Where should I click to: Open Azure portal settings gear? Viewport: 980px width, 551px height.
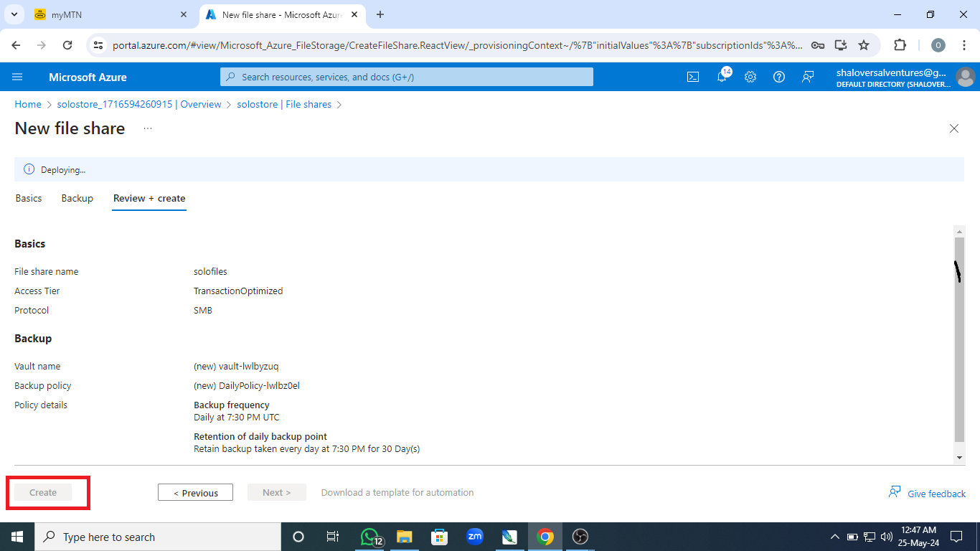[750, 77]
